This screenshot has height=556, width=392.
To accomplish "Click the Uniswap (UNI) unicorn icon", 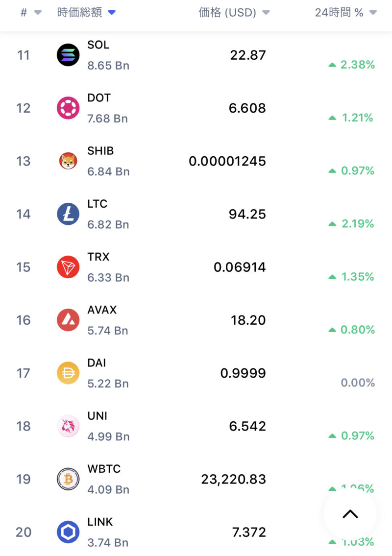I will pos(68,426).
